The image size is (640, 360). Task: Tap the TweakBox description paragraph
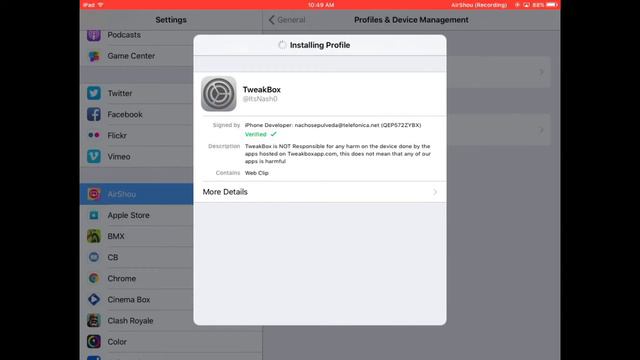click(x=338, y=153)
